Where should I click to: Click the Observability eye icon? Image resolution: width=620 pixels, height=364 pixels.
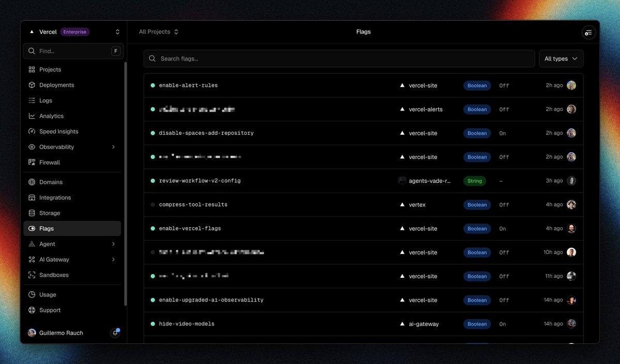tap(32, 147)
